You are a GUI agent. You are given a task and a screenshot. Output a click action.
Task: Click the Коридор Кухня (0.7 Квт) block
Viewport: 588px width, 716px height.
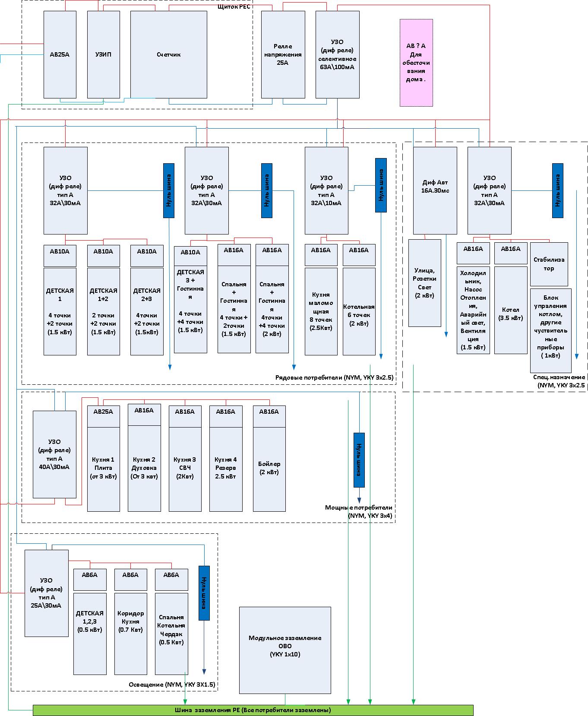(x=131, y=634)
